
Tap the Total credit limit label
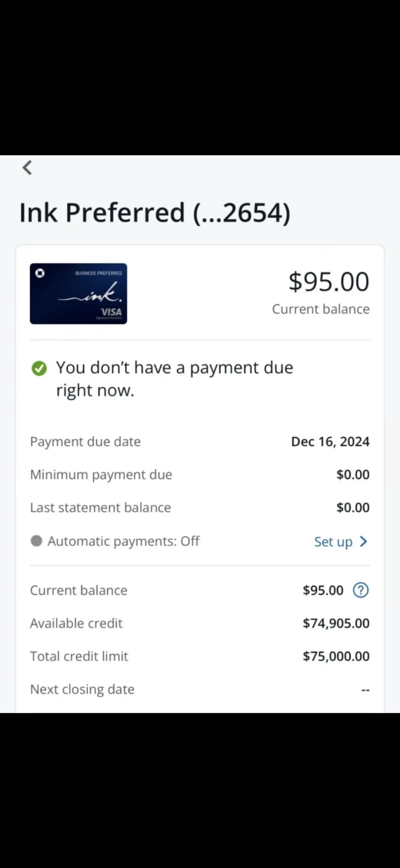(x=79, y=656)
